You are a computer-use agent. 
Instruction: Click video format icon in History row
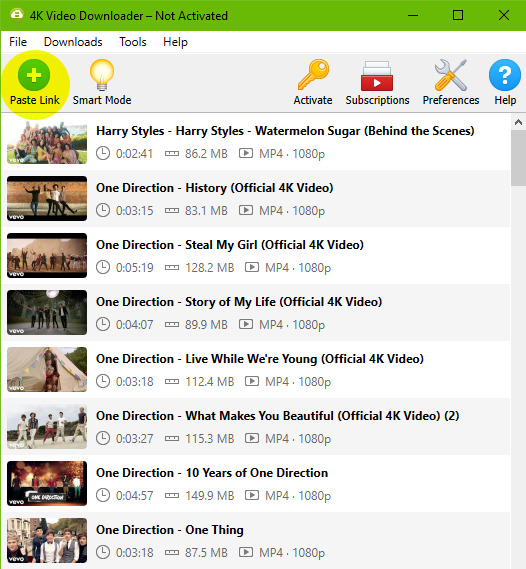click(x=246, y=210)
